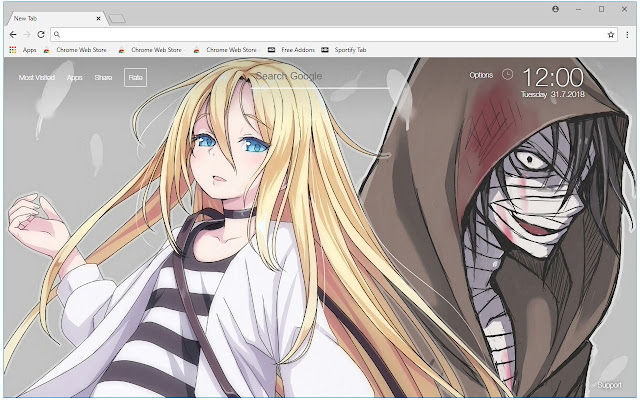Screen dimensions: 640x400
Task: Click the search magnifier icon in address bar
Action: click(57, 35)
